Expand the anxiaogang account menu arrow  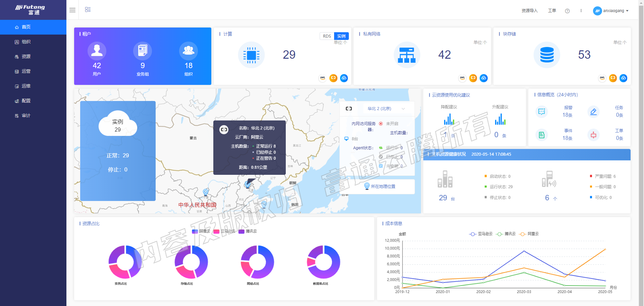click(627, 11)
